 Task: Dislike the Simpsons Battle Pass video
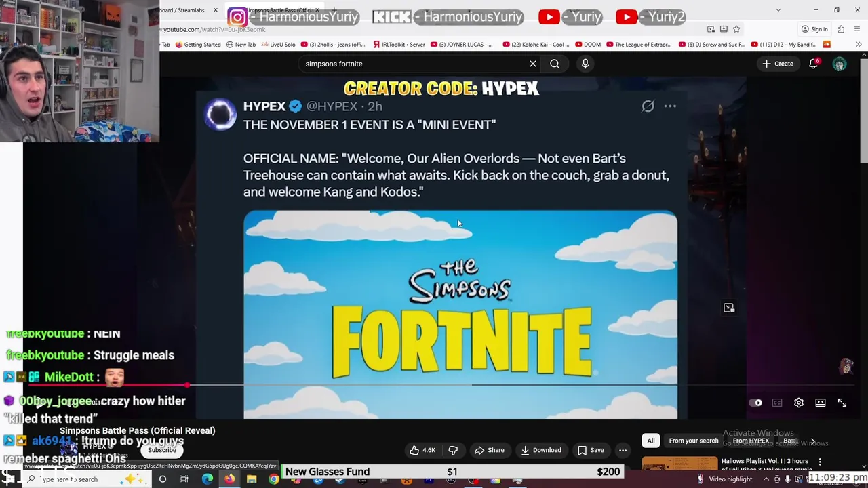453,450
